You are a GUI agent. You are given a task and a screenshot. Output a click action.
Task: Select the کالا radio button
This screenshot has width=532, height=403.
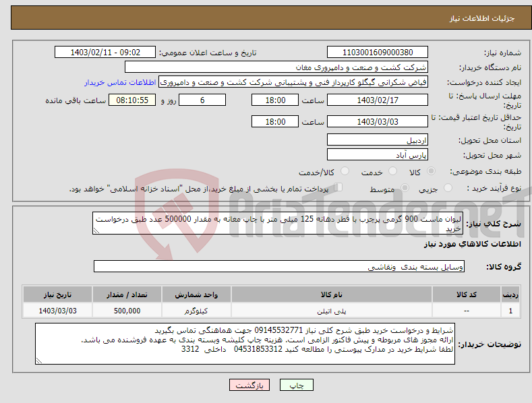click(x=431, y=171)
